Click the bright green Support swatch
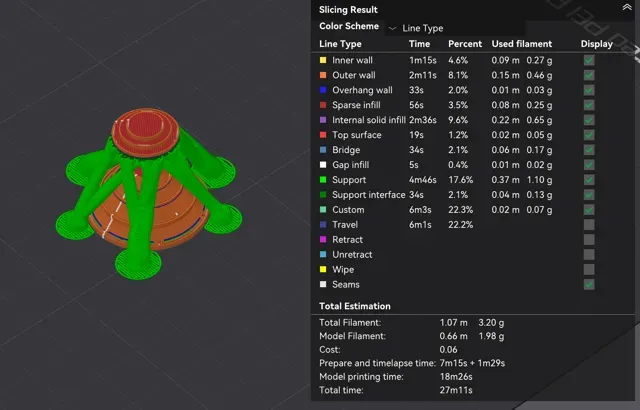 (x=323, y=180)
